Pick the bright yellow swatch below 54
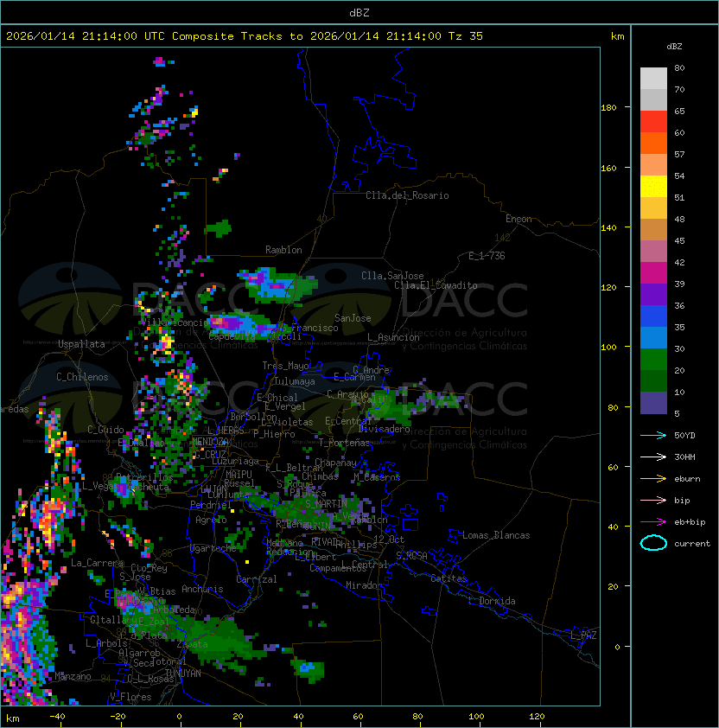Viewport: 719px width, 728px height. [x=653, y=186]
